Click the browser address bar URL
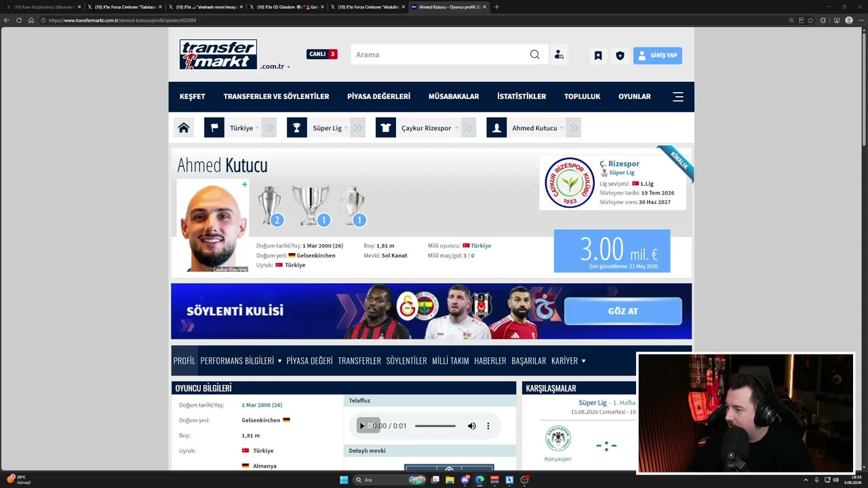The width and height of the screenshot is (868, 488). pyautogui.click(x=122, y=20)
